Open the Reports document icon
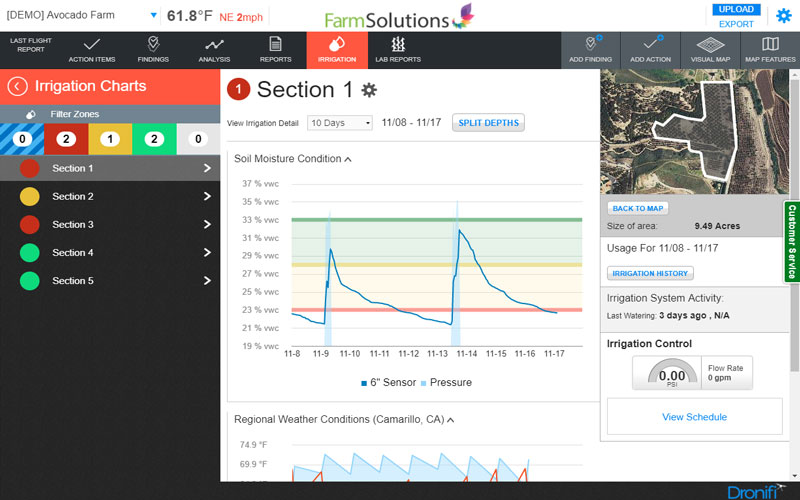Screen dimensions: 800x500 tap(275, 45)
